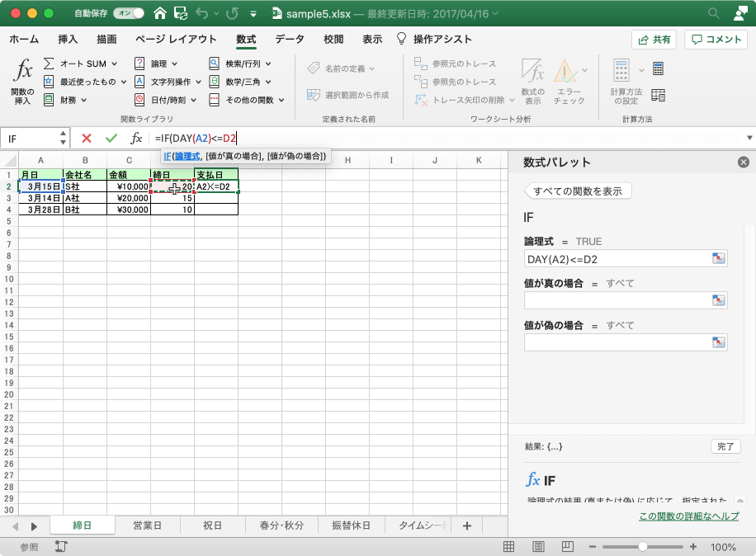Expand the 日付/時刻 dropdown arrow
The height and width of the screenshot is (556, 756).
point(193,100)
